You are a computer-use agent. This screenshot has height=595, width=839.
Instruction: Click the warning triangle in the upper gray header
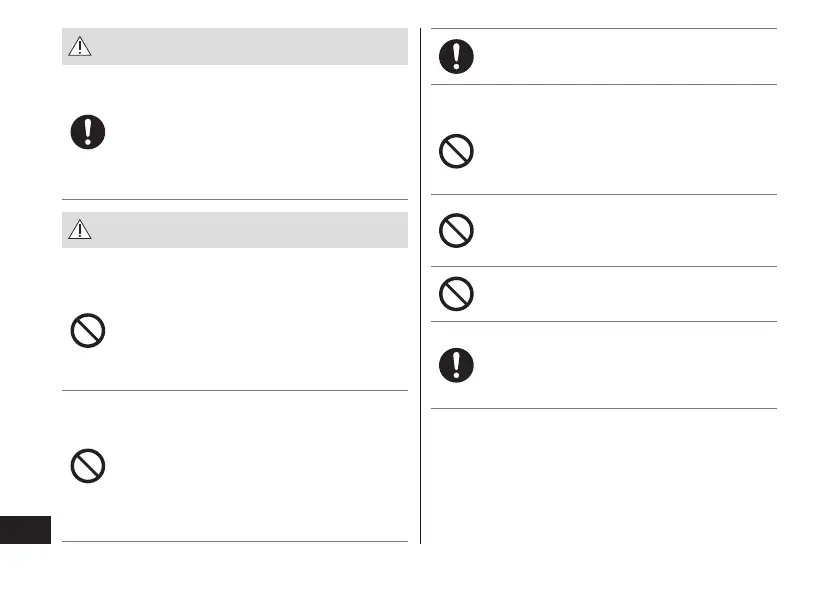click(79, 46)
